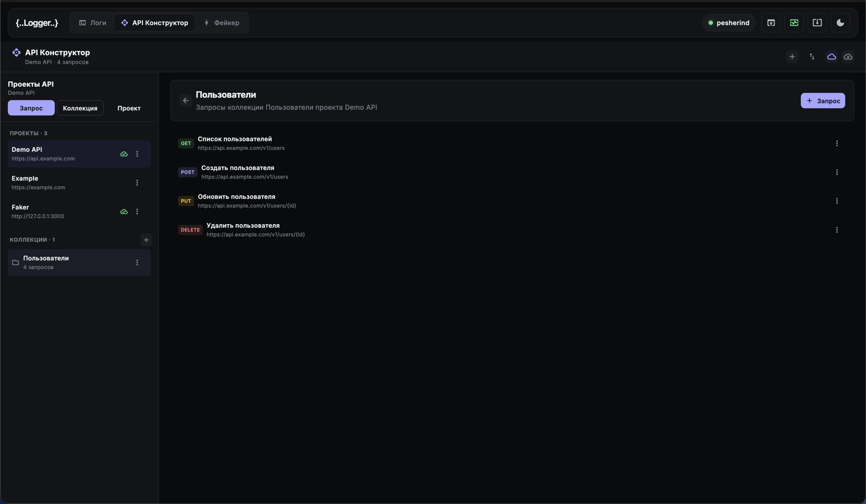This screenshot has width=866, height=504.
Task: Open the Фейкер tab
Action: click(x=221, y=23)
